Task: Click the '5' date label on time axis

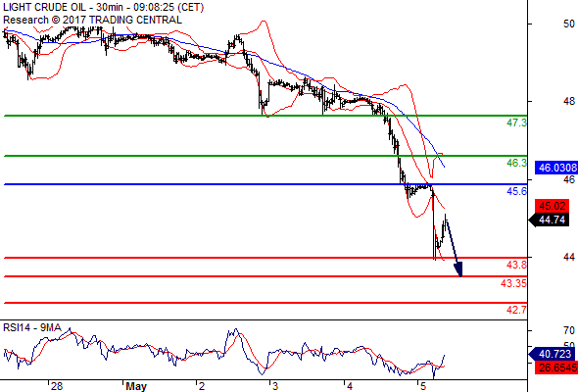Action: point(423,386)
